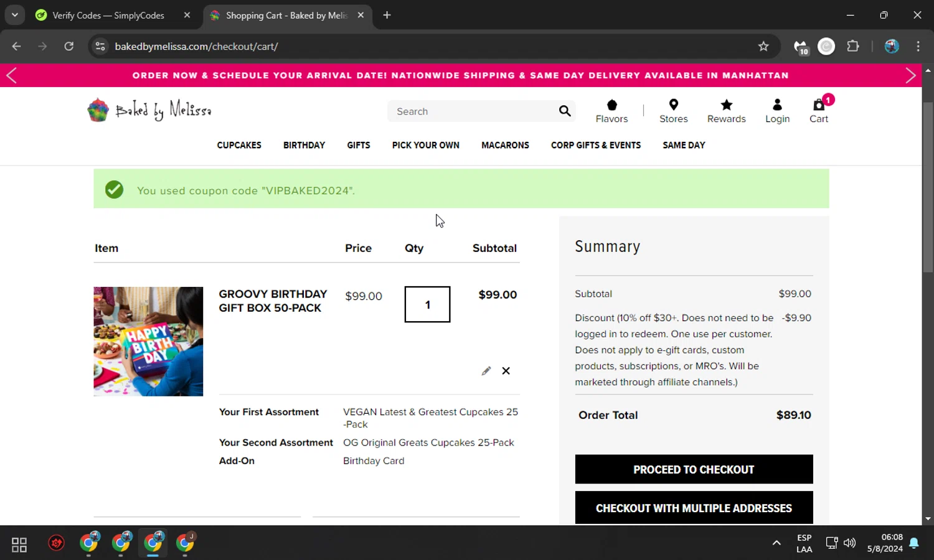Remove the Groovy Birthday item with X icon
The height and width of the screenshot is (560, 934).
coord(506,371)
